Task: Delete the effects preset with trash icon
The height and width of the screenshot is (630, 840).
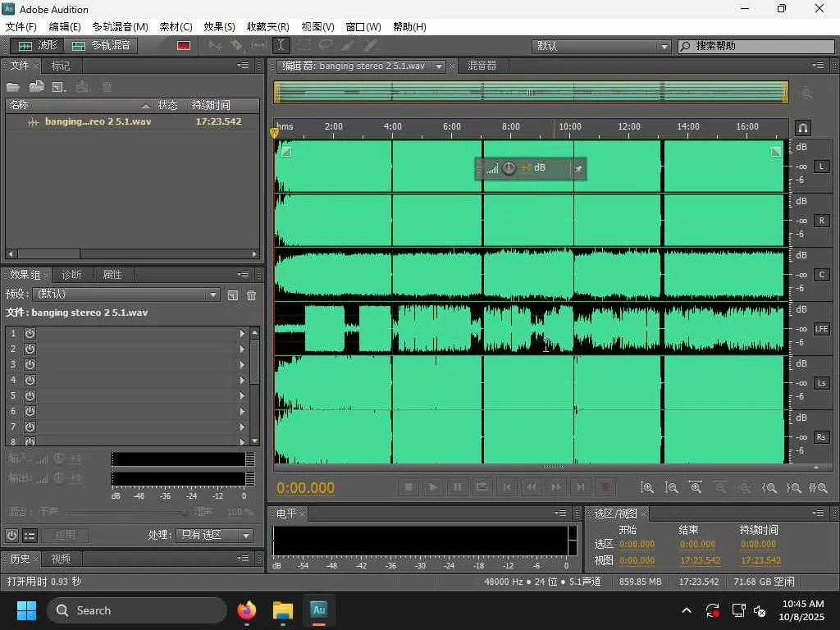Action: pyautogui.click(x=251, y=294)
